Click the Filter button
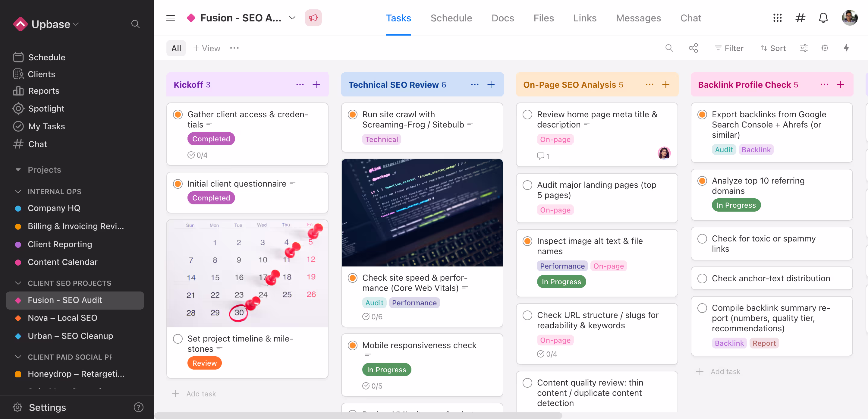Image resolution: width=868 pixels, height=419 pixels. [x=729, y=48]
